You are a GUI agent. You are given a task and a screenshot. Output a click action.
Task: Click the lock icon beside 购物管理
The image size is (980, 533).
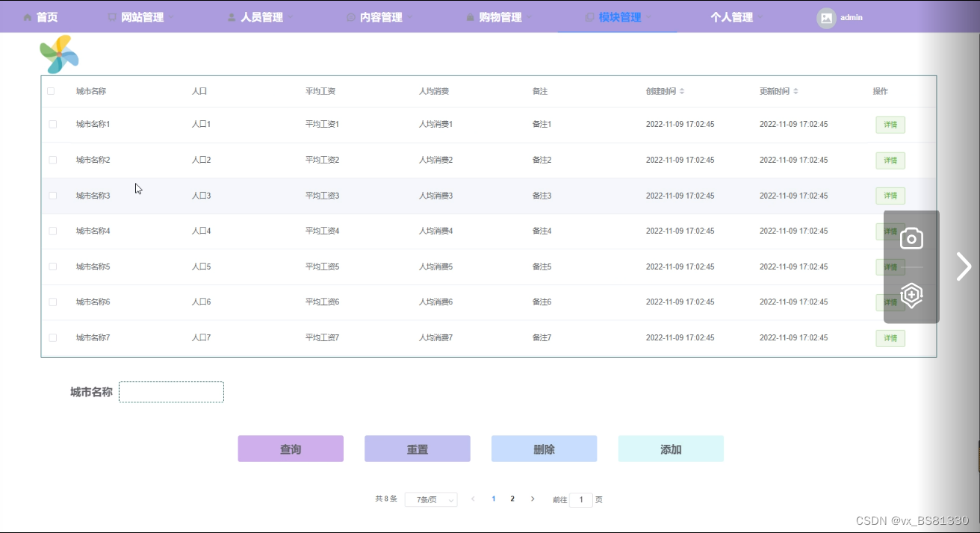pos(471,17)
